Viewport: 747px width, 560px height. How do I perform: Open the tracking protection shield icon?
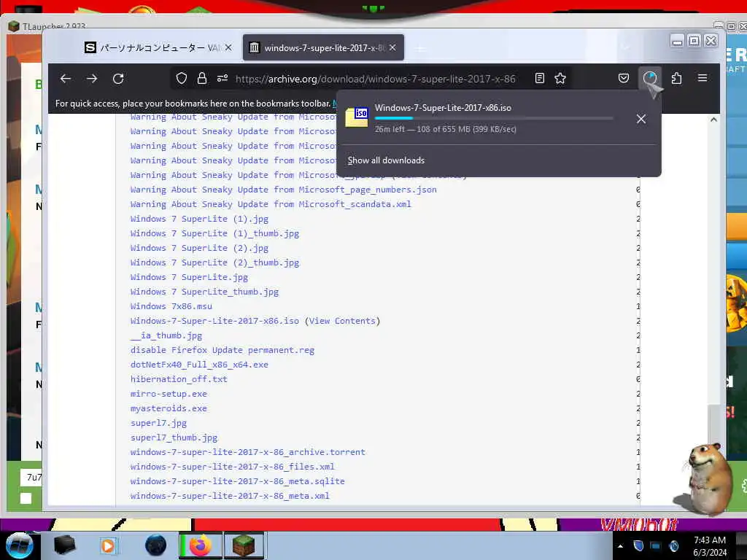click(x=182, y=78)
